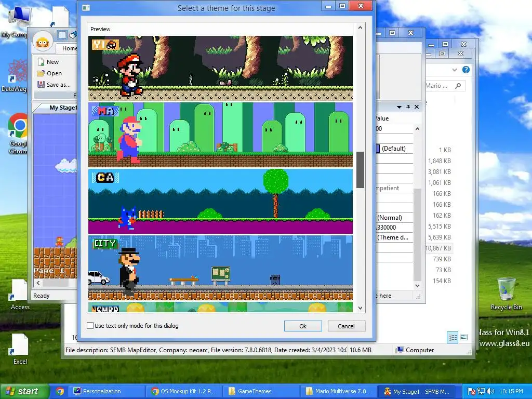The image size is (532, 399).
Task: Select the eraser tool in editor toolbar
Action: point(73,35)
